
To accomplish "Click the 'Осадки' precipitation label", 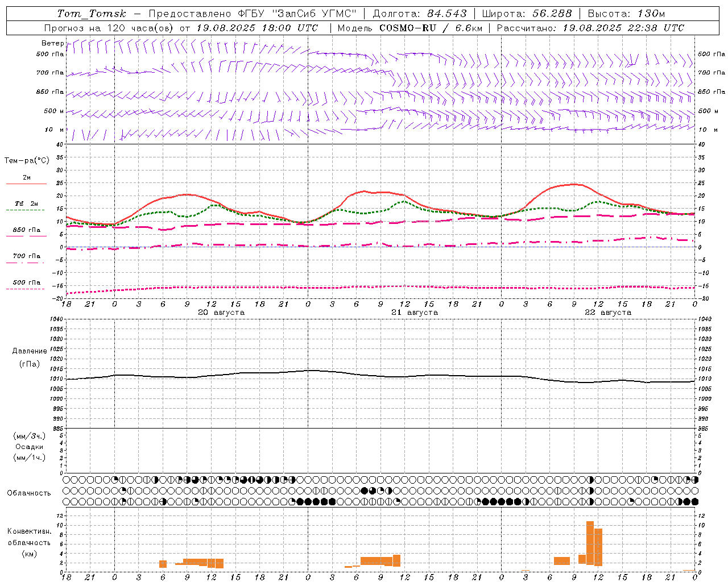I will tap(30, 447).
